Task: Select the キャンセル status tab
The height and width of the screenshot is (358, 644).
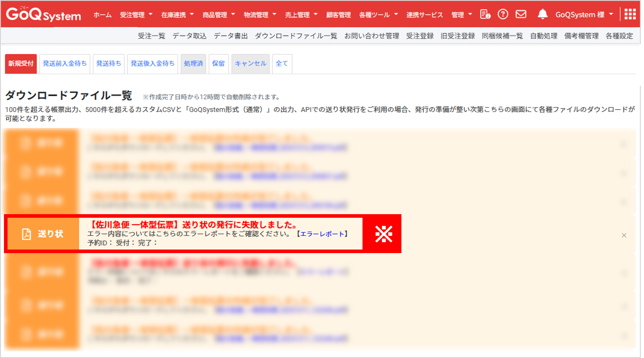Action: pos(251,64)
